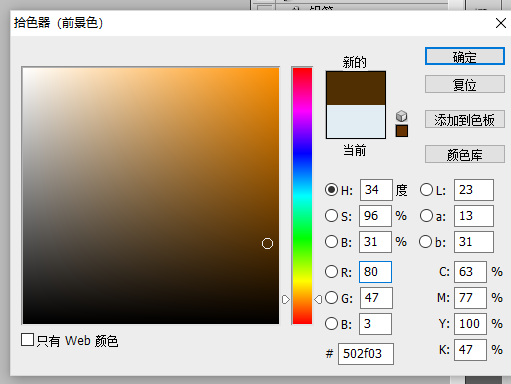The width and height of the screenshot is (511, 384).
Task: Select the G green radio button
Action: tap(331, 298)
